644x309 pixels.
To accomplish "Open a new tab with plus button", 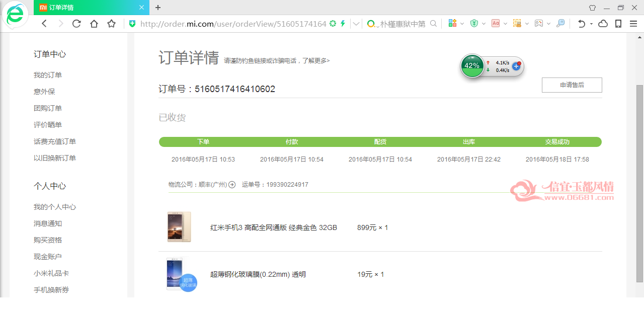I will click(158, 8).
